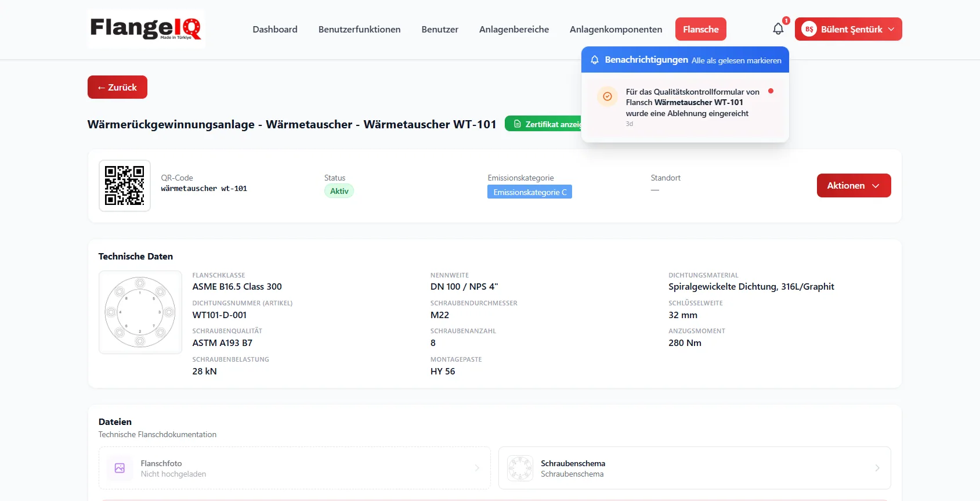Click the ASTM A193 B7 bolt quality value

click(222, 343)
